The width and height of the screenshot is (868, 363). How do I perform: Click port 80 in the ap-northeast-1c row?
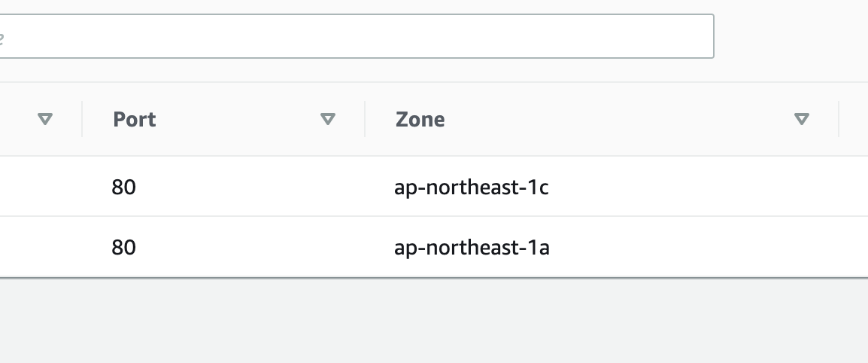click(123, 188)
